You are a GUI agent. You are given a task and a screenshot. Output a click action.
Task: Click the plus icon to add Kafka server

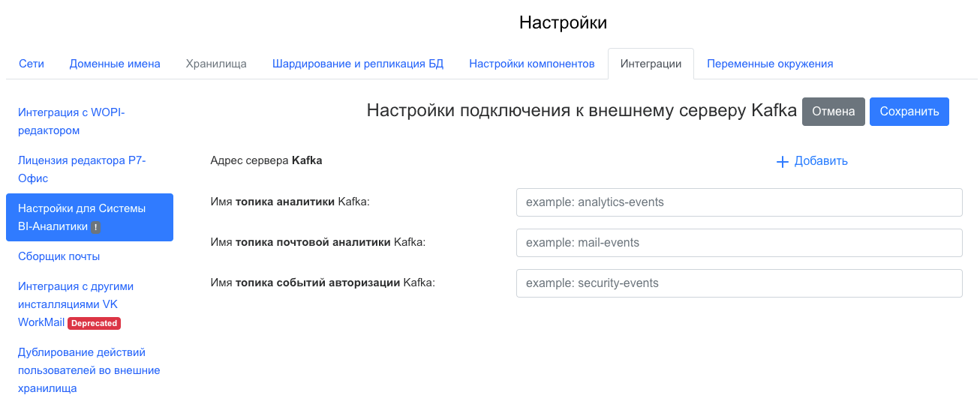click(782, 162)
